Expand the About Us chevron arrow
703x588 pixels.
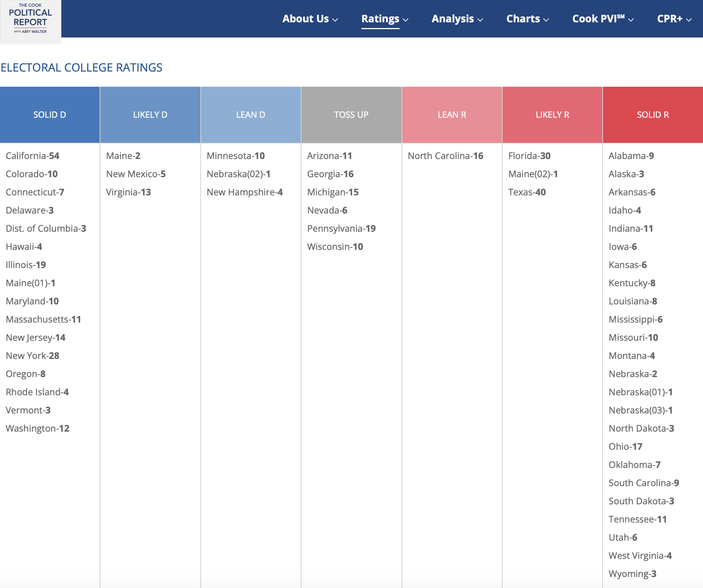[x=335, y=20]
